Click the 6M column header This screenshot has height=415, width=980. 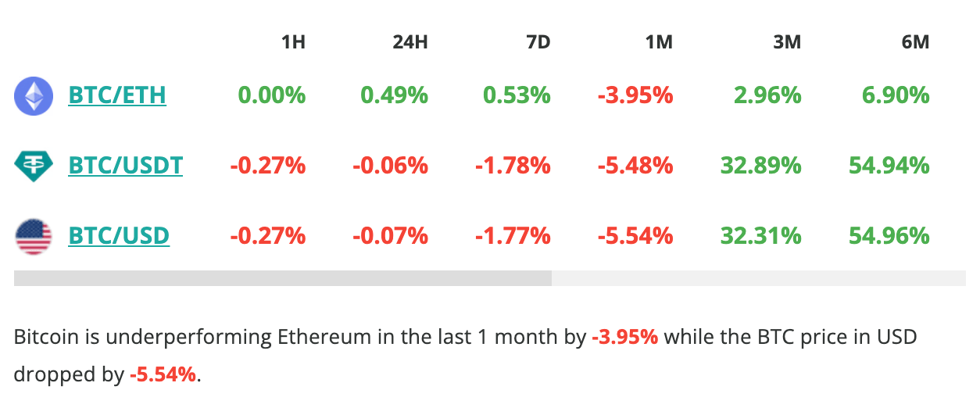click(x=915, y=42)
